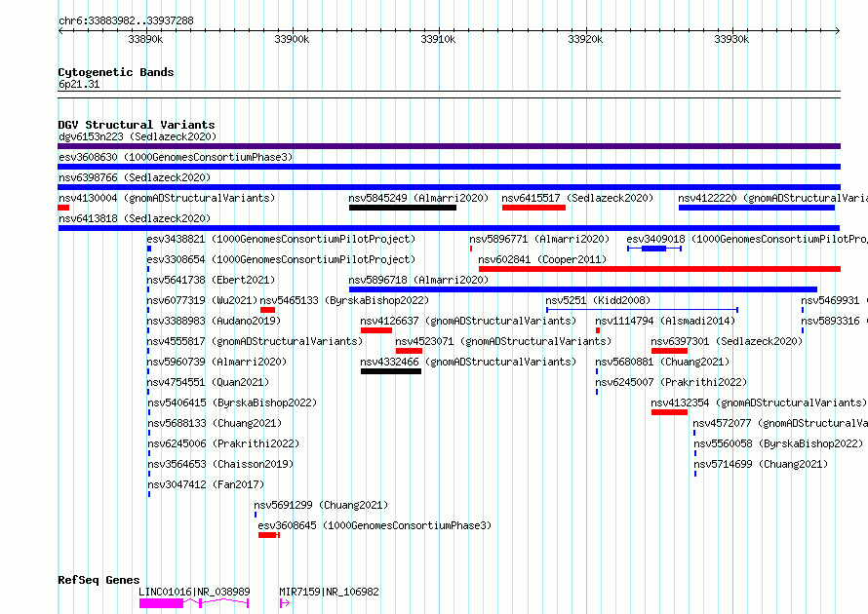
Task: Open the nsv5691299 (Chuang2021) label
Action: [321, 505]
